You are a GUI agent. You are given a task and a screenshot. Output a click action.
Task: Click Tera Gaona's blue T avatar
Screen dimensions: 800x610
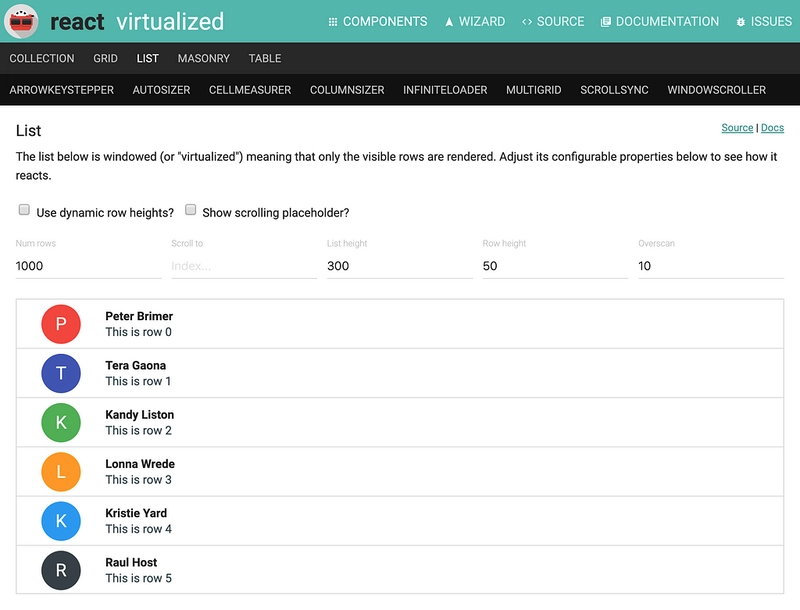coord(61,373)
